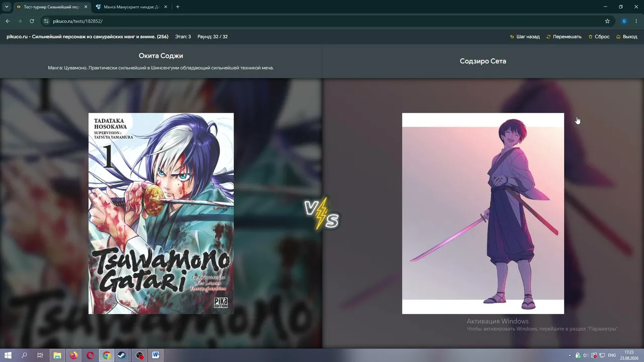Switch to Chrome on the taskbar

107,355
